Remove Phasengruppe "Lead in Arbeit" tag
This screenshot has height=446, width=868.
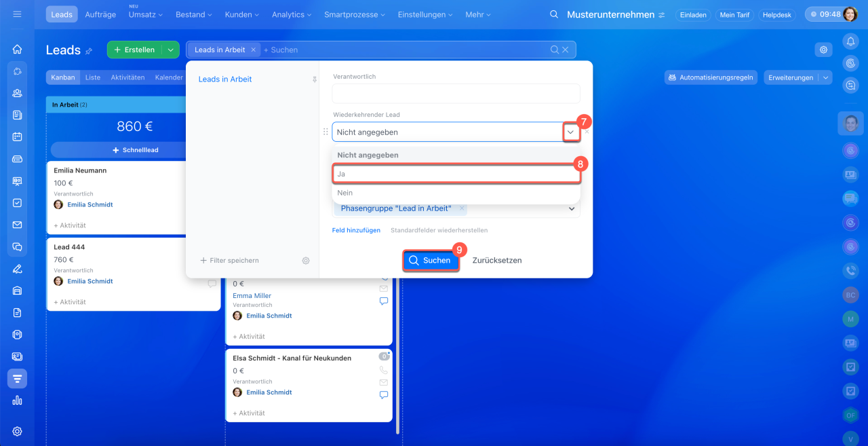pyautogui.click(x=462, y=208)
